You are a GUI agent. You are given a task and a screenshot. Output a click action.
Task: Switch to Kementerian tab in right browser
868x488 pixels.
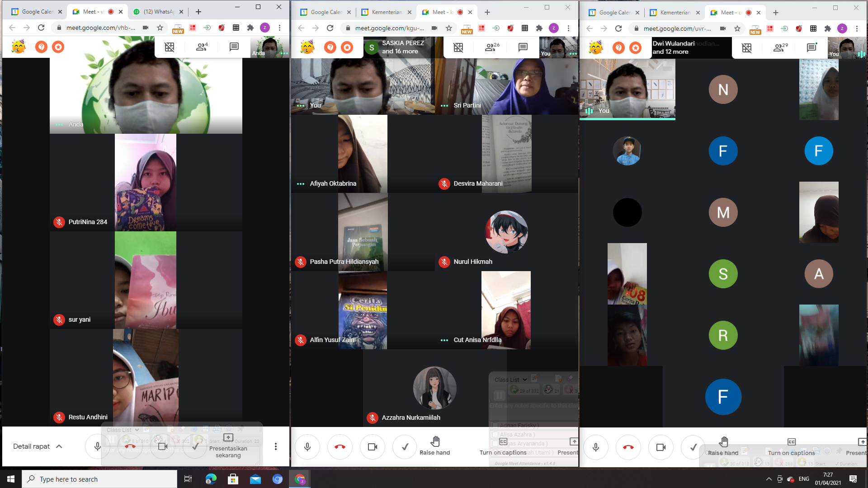674,13
